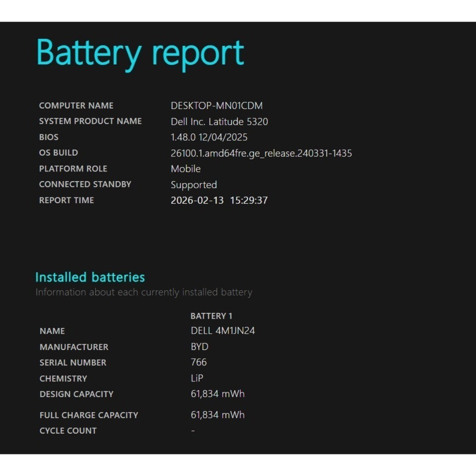
Task: Click the design capacity 61,834 mWh value
Action: coord(217,394)
